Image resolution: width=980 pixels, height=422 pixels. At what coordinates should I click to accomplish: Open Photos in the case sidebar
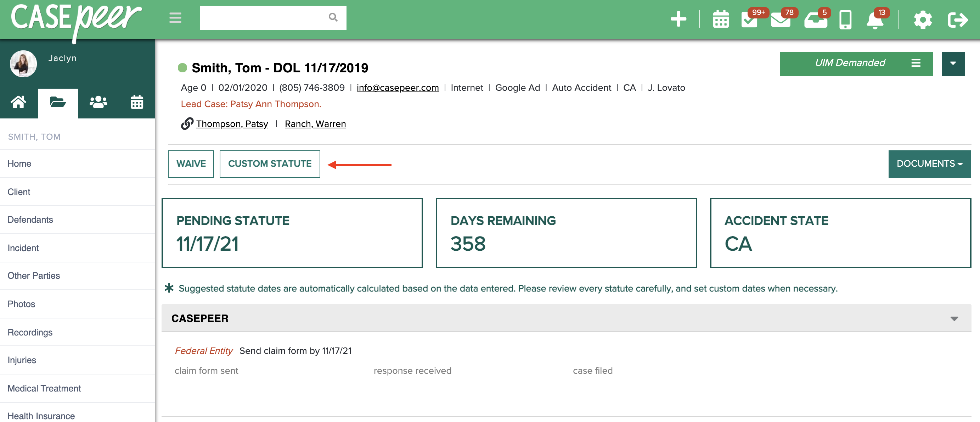point(78,304)
